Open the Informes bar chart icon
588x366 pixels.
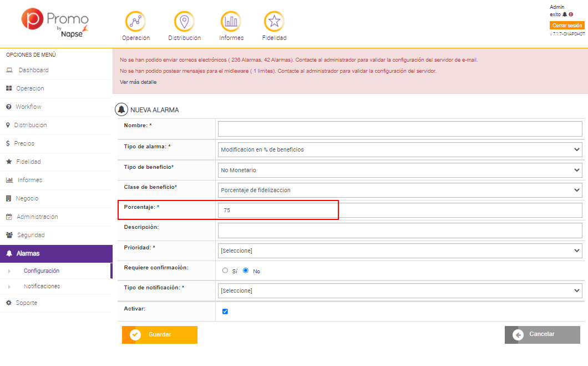pyautogui.click(x=231, y=22)
